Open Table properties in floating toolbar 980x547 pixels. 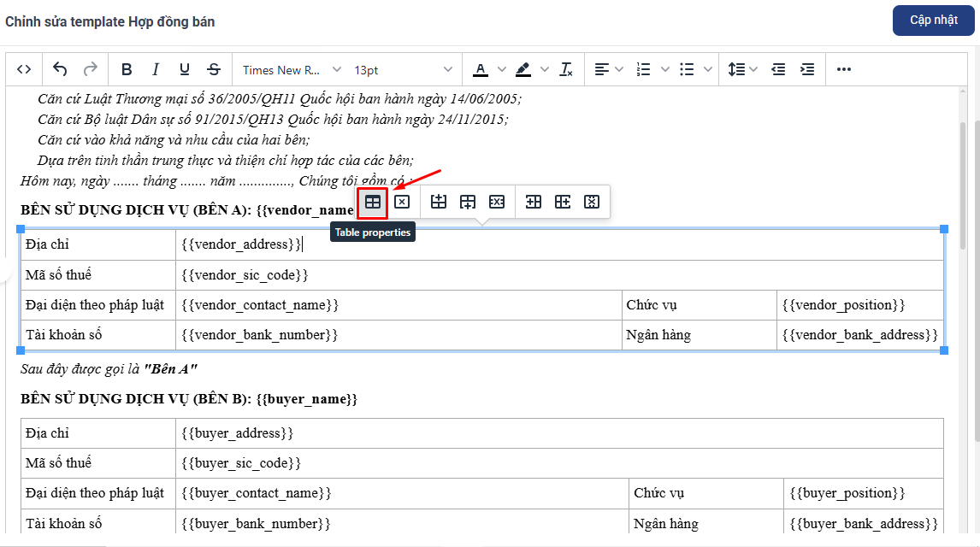(373, 203)
